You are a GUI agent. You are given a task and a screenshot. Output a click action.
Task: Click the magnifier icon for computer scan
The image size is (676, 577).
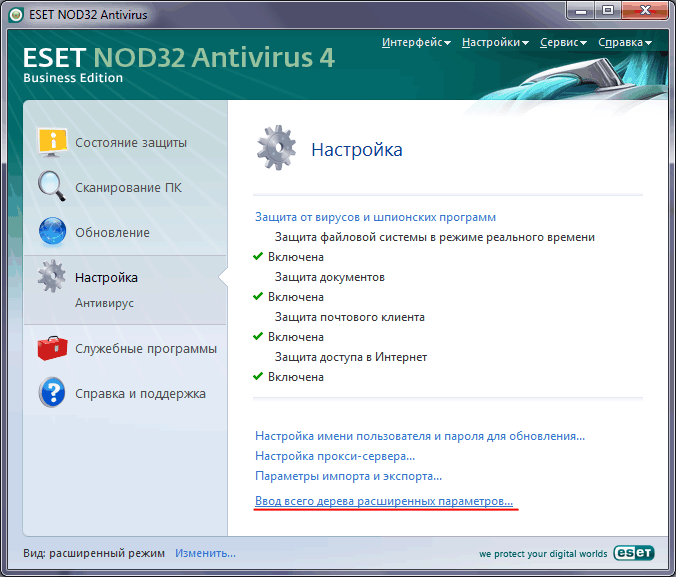[x=53, y=187]
